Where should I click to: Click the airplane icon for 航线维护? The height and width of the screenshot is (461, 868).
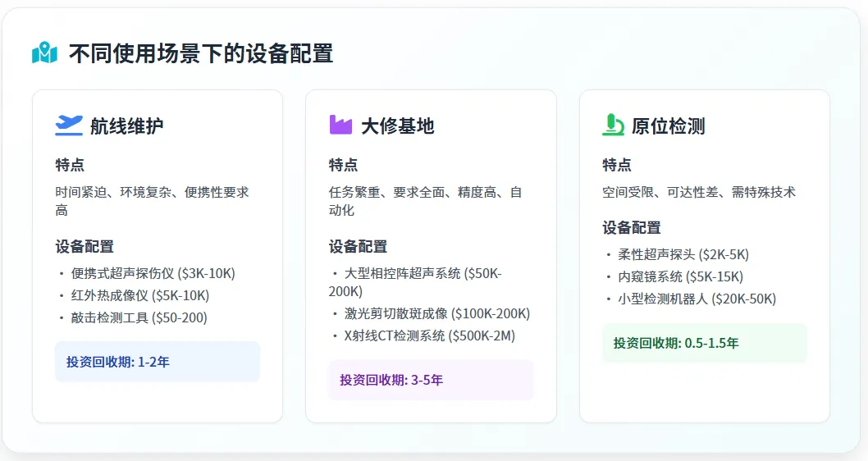tap(69, 126)
